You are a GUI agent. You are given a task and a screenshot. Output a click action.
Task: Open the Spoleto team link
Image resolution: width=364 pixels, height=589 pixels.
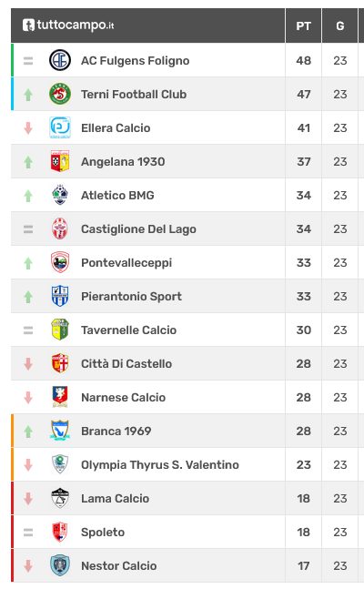coord(103,532)
